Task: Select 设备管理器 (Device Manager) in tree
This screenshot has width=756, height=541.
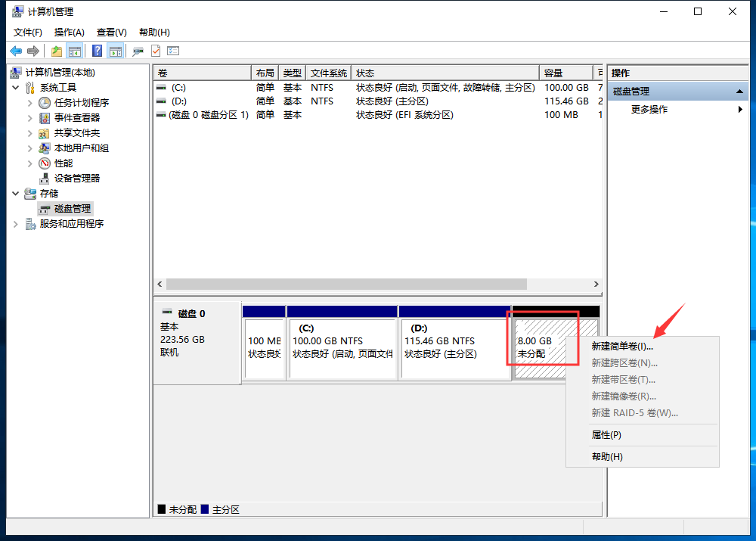Action: (x=76, y=179)
